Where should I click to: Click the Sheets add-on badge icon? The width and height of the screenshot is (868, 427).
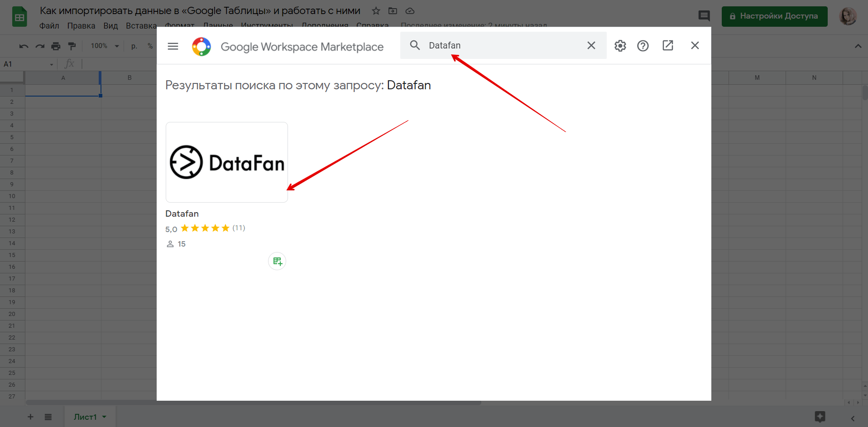pyautogui.click(x=277, y=261)
